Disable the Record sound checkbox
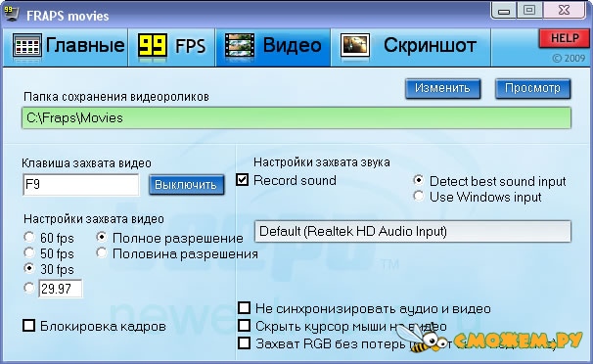The image size is (593, 364). click(x=242, y=180)
